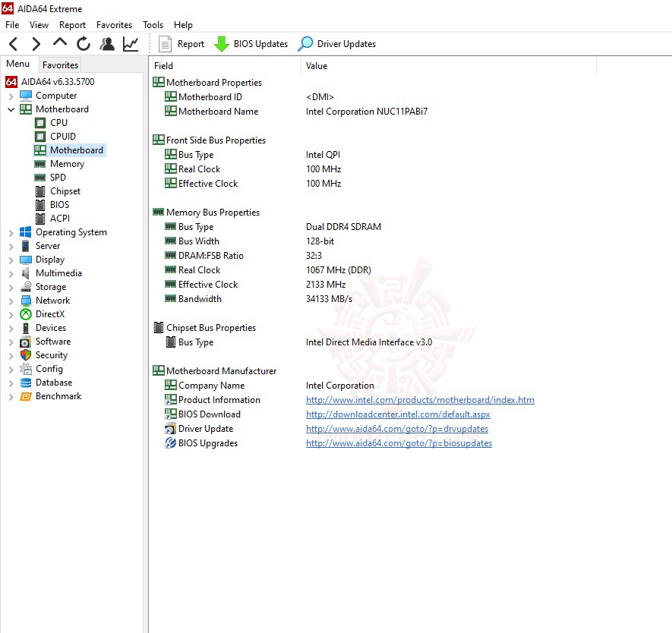672x633 pixels.
Task: Go back using the left arrow icon
Action: [x=13, y=44]
